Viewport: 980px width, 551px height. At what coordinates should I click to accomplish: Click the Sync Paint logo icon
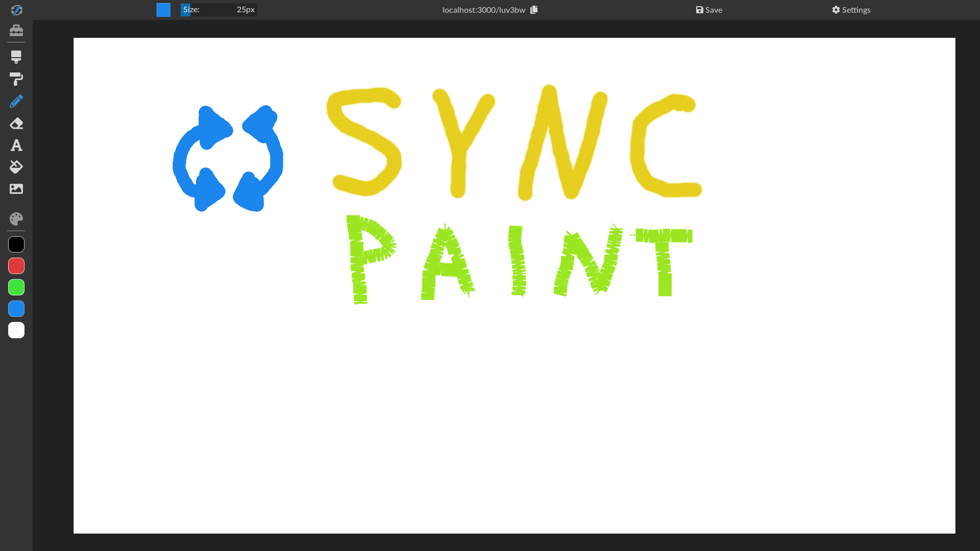coord(16,10)
